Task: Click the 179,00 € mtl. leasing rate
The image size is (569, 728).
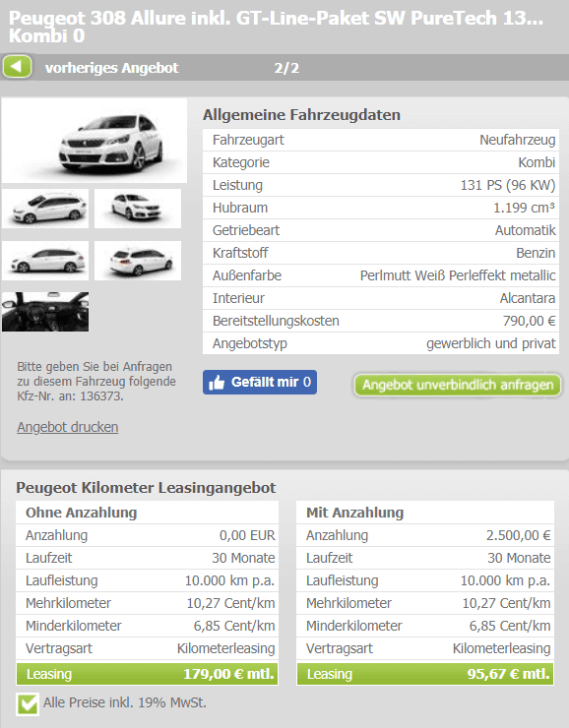Action: coord(228,674)
